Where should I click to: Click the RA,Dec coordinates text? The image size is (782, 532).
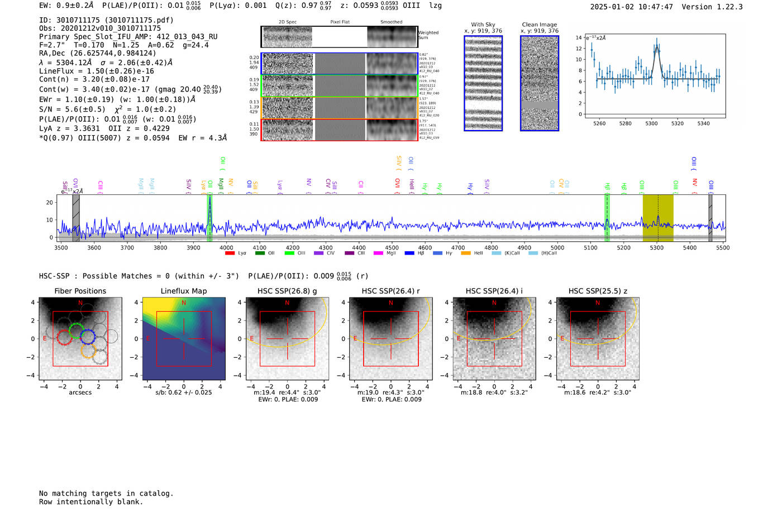[98, 54]
